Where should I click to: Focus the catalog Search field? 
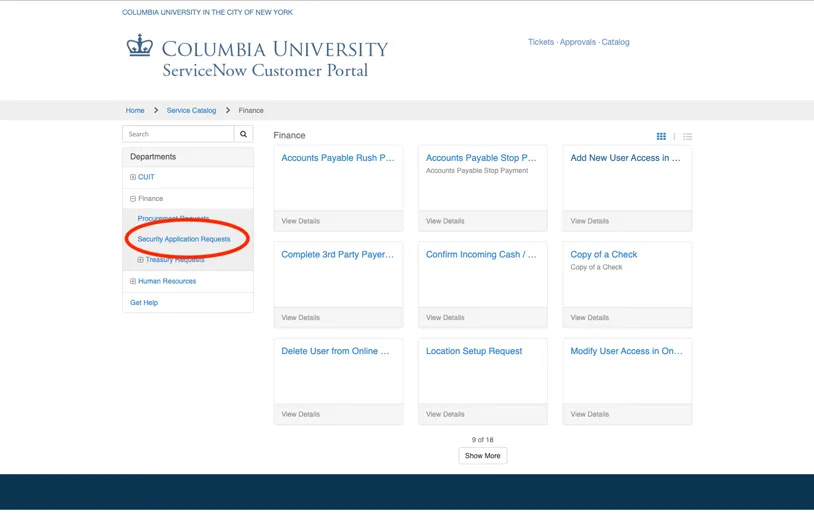point(178,134)
